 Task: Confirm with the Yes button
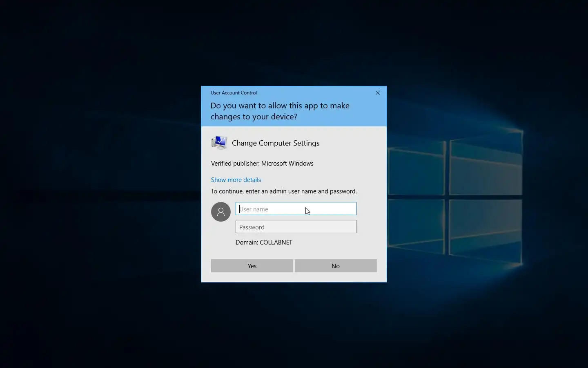point(252,266)
